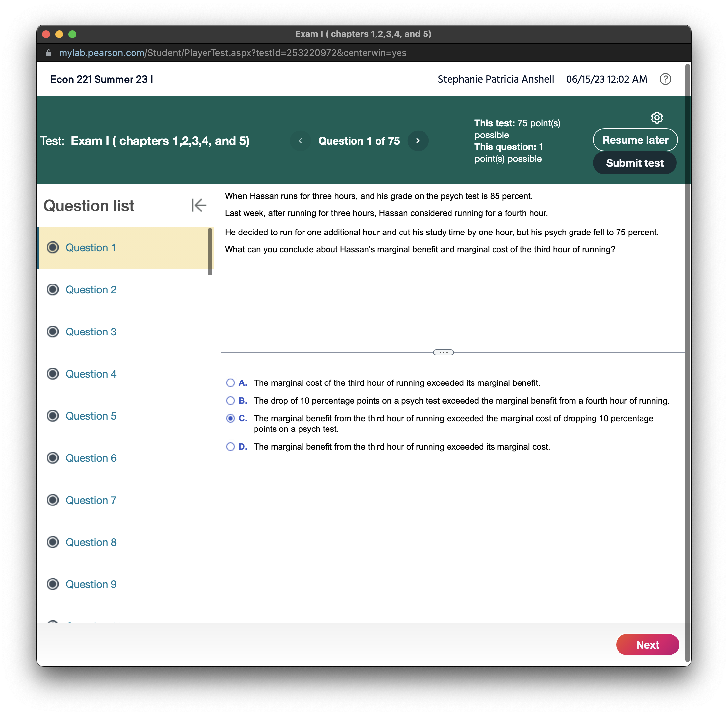Click the Next button at the bottom
The image size is (728, 715).
(647, 644)
